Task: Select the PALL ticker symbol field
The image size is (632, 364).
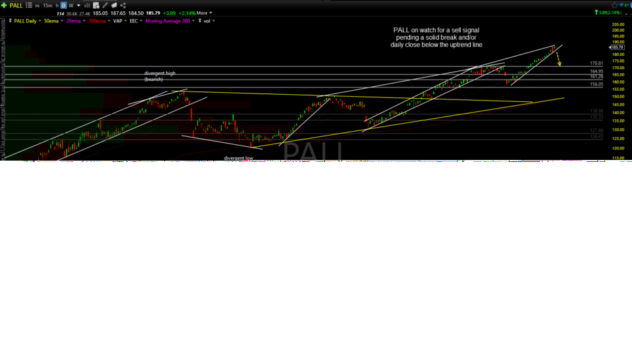Action: click(x=16, y=6)
